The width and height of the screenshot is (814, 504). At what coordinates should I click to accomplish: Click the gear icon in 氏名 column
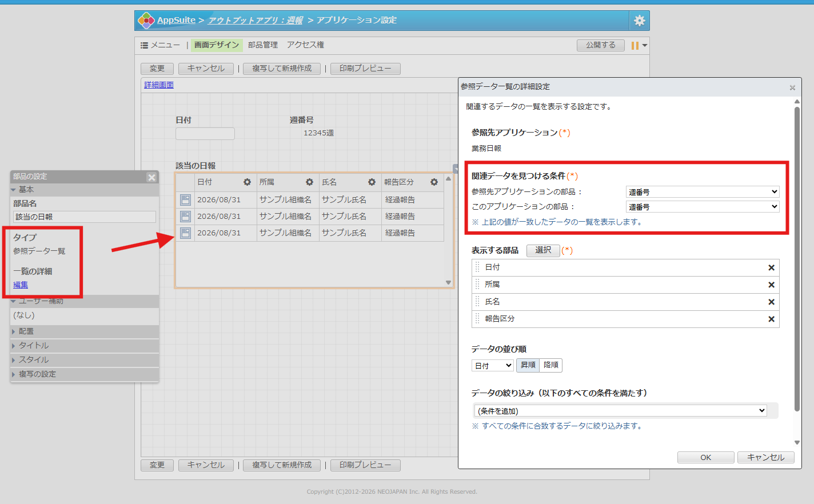(372, 182)
